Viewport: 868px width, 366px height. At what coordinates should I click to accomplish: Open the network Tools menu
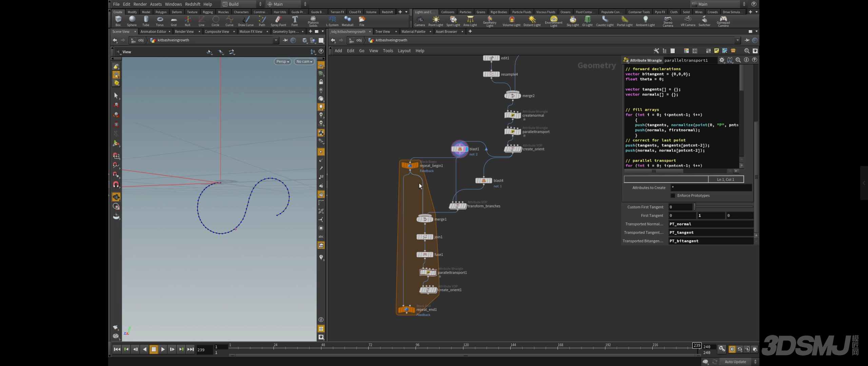(388, 51)
